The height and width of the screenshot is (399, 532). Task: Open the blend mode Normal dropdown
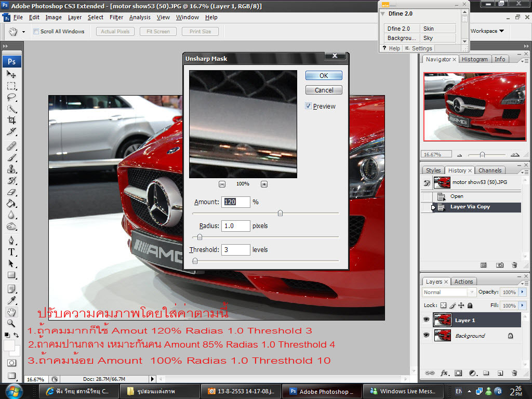pos(448,292)
